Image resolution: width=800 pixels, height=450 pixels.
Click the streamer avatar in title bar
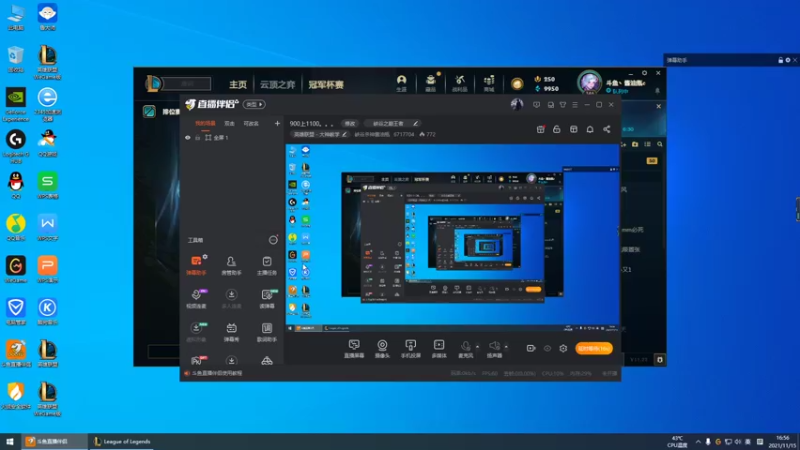[517, 105]
